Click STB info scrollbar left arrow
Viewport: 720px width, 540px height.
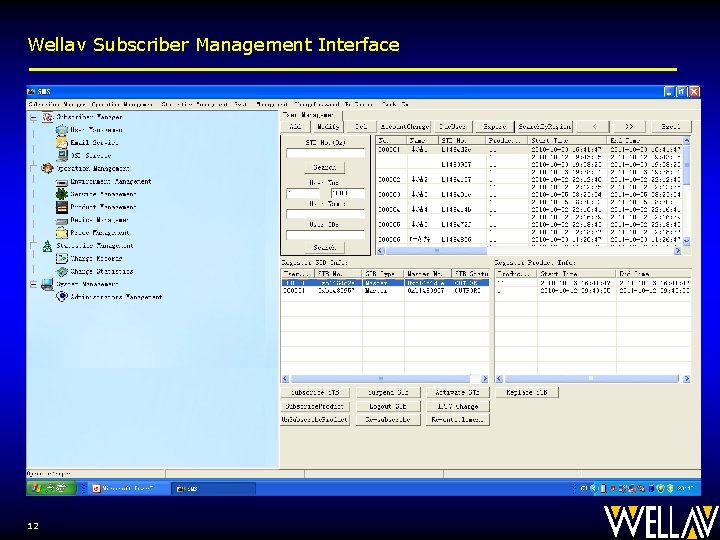click(285, 379)
